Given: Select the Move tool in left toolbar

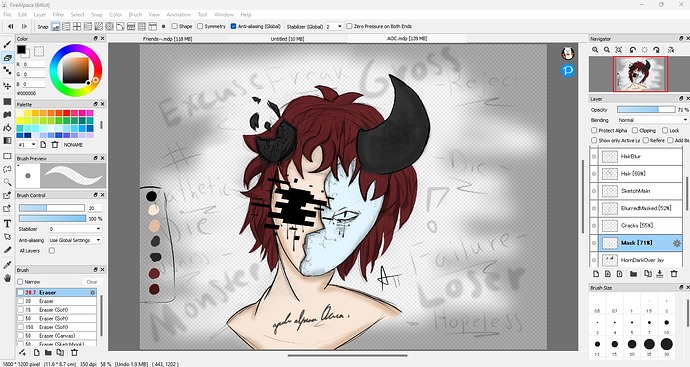Looking at the screenshot, I should (7, 86).
